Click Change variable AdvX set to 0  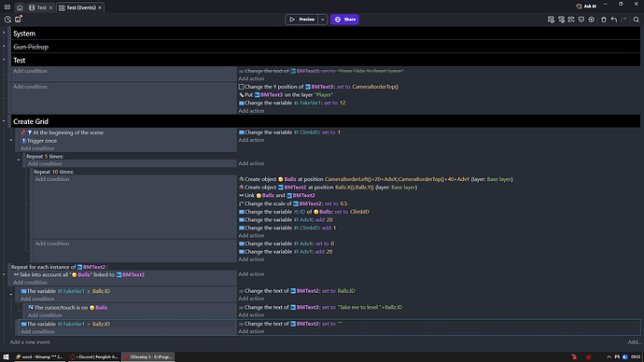(x=287, y=244)
